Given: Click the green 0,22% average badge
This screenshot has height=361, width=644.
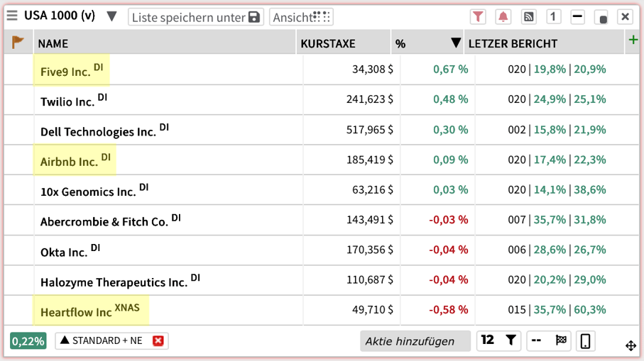Looking at the screenshot, I should (28, 341).
